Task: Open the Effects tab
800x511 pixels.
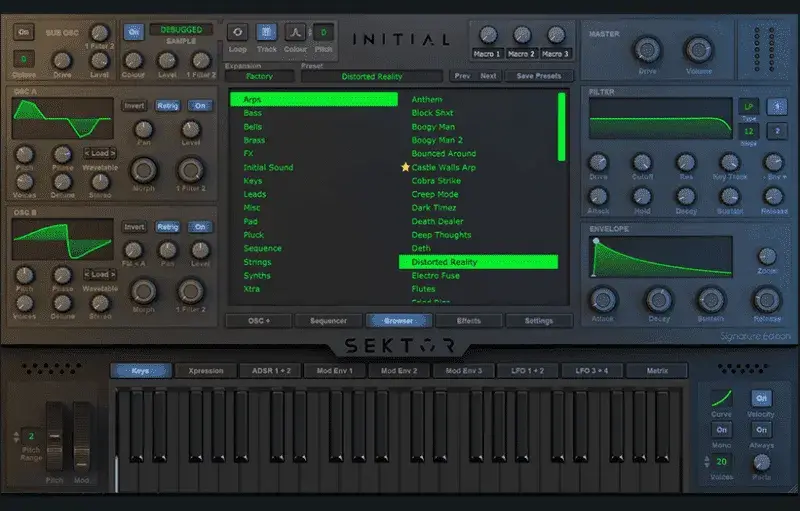Action: [469, 321]
